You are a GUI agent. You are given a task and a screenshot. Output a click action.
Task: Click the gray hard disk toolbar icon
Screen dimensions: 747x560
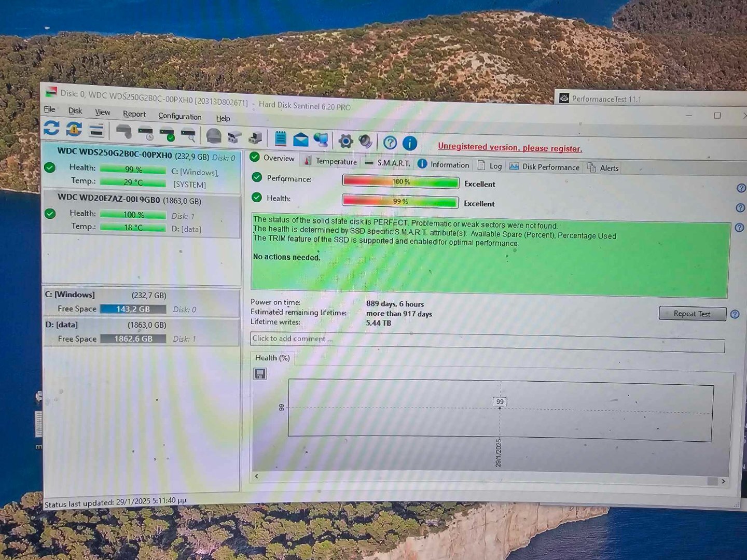123,132
